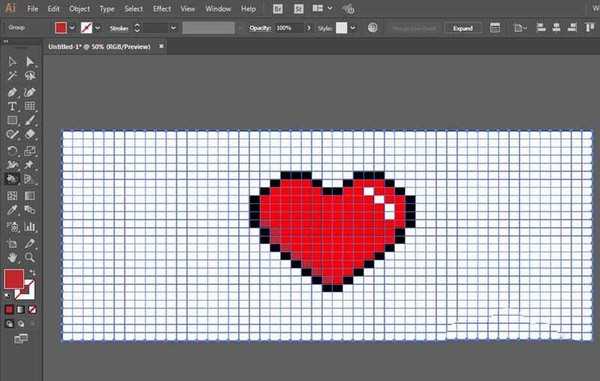The image size is (600, 381).
Task: Click the Expand button
Action: tap(463, 28)
